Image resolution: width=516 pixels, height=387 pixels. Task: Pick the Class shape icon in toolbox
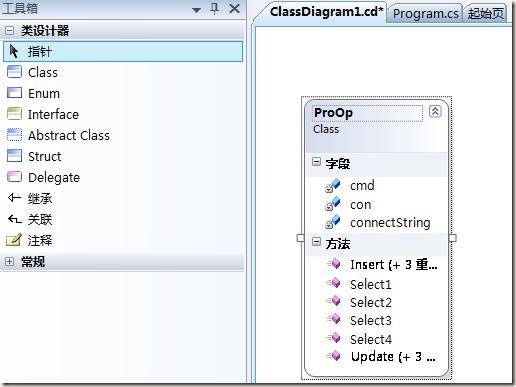coord(14,72)
